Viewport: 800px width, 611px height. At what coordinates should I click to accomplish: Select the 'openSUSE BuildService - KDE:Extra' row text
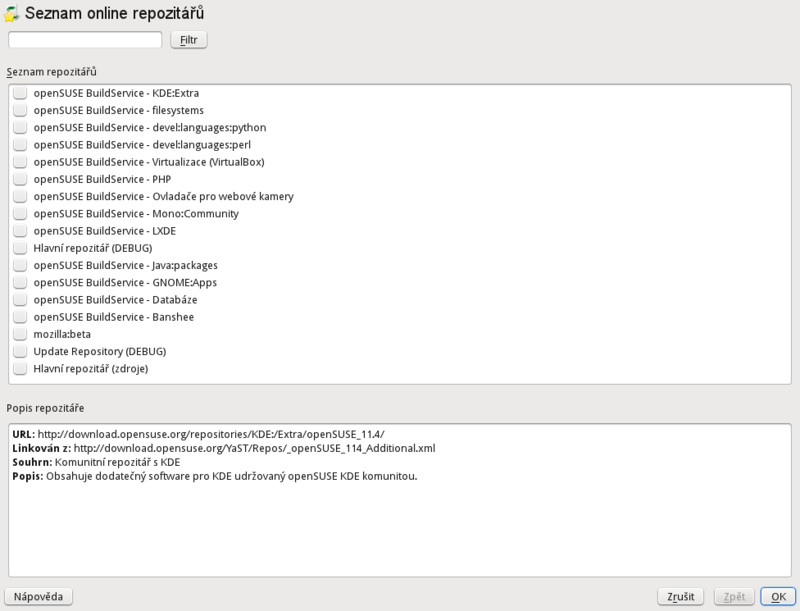click(116, 93)
